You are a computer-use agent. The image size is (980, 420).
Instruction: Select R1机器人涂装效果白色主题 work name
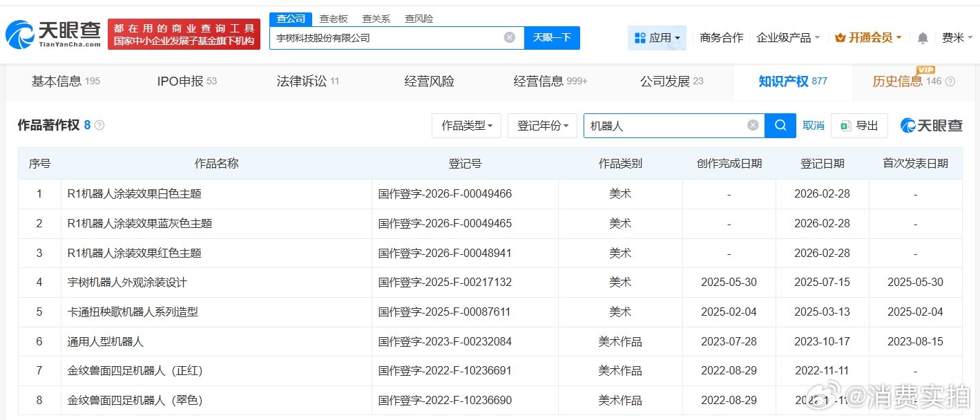[135, 194]
